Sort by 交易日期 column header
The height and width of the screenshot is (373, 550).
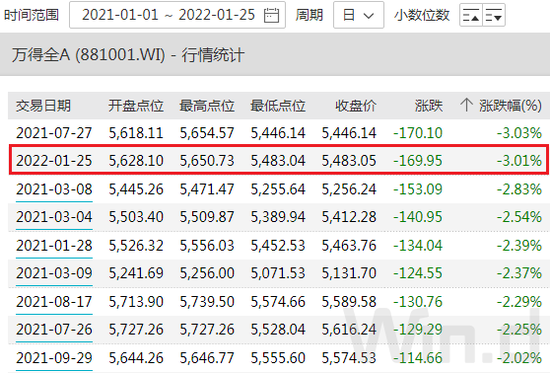point(43,106)
